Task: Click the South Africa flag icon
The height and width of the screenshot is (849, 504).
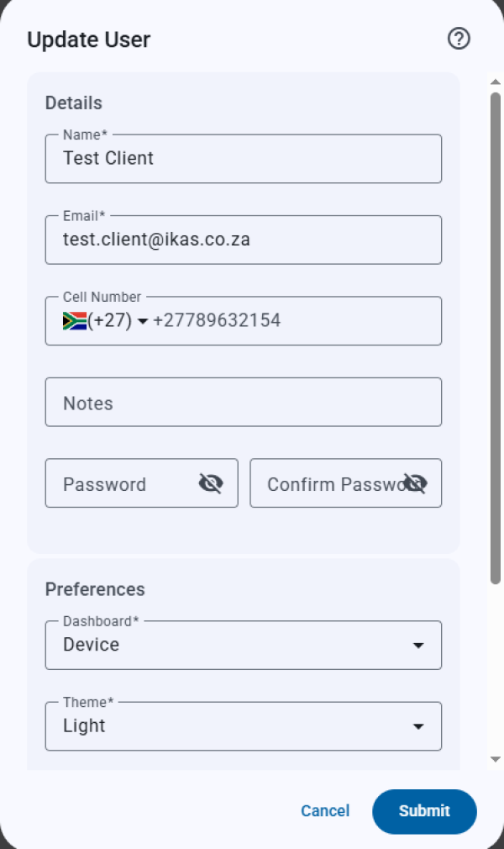Action: (75, 320)
